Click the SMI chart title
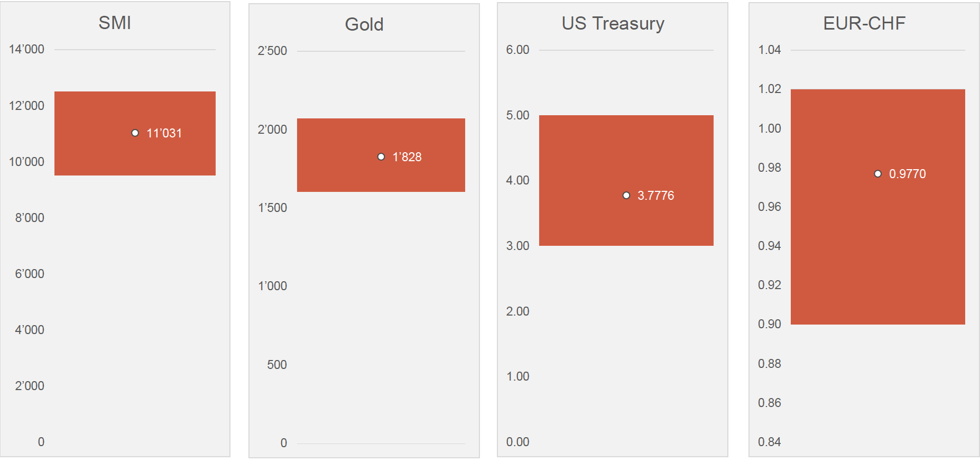 click(115, 23)
